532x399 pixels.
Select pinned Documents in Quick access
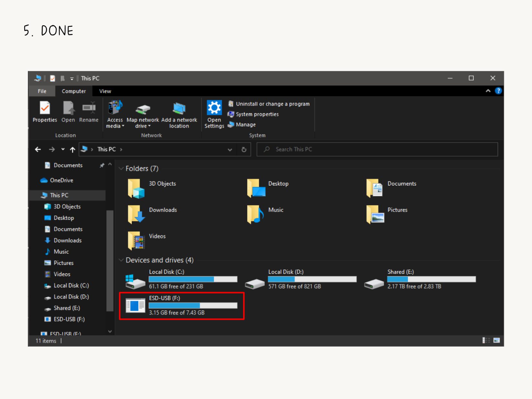[x=68, y=165]
